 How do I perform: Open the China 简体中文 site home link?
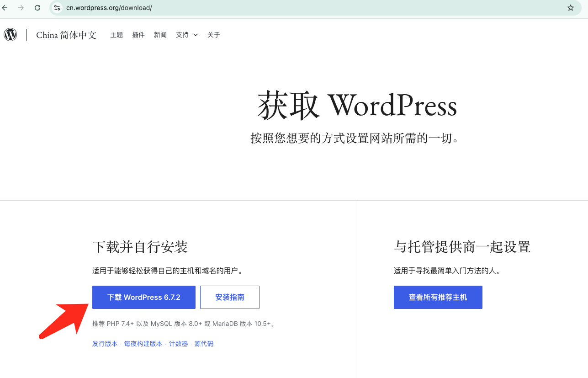(x=66, y=35)
